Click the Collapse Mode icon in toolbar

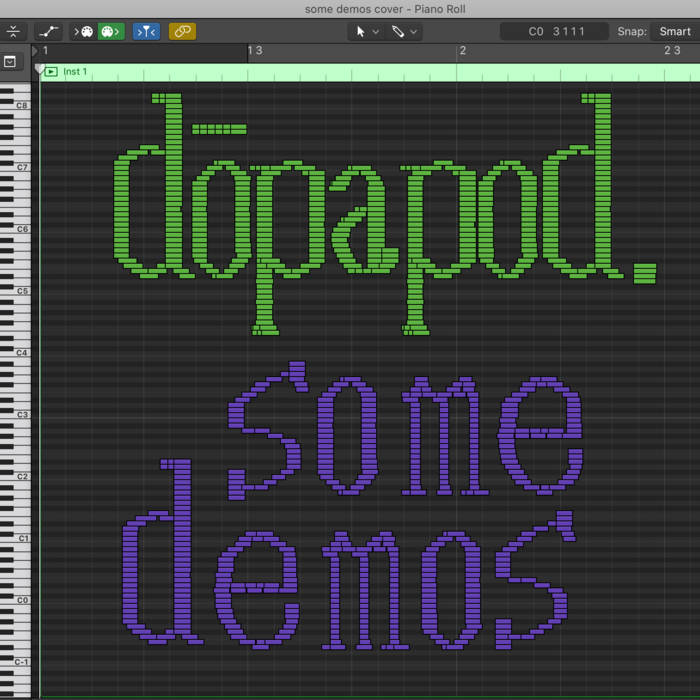[x=13, y=32]
